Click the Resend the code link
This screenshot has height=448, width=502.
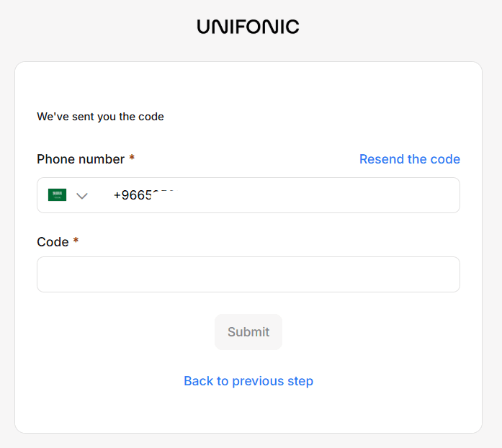coord(409,159)
